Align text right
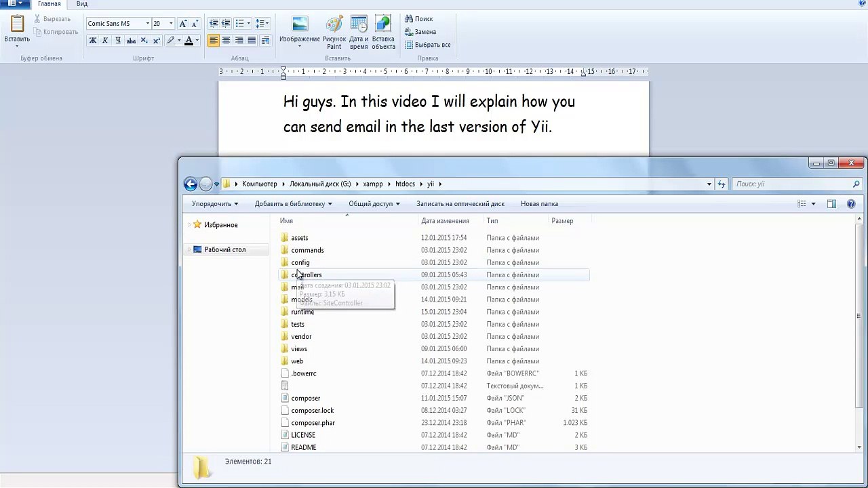 pyautogui.click(x=239, y=41)
